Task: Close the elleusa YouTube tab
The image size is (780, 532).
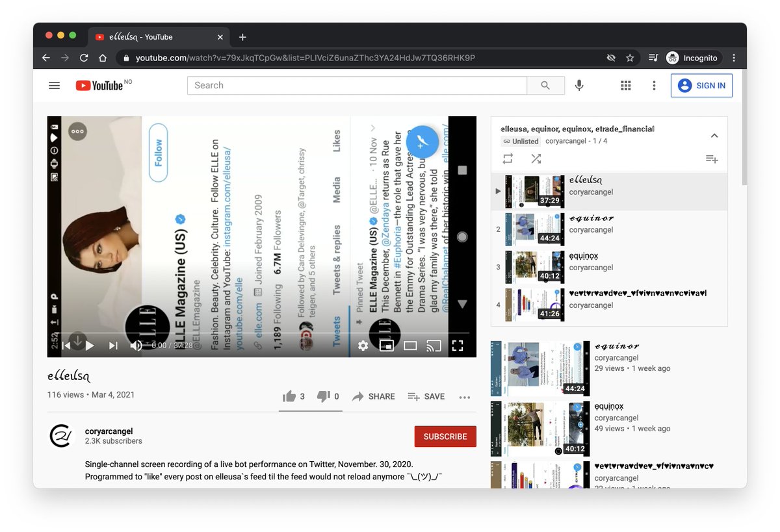Action: coord(220,37)
